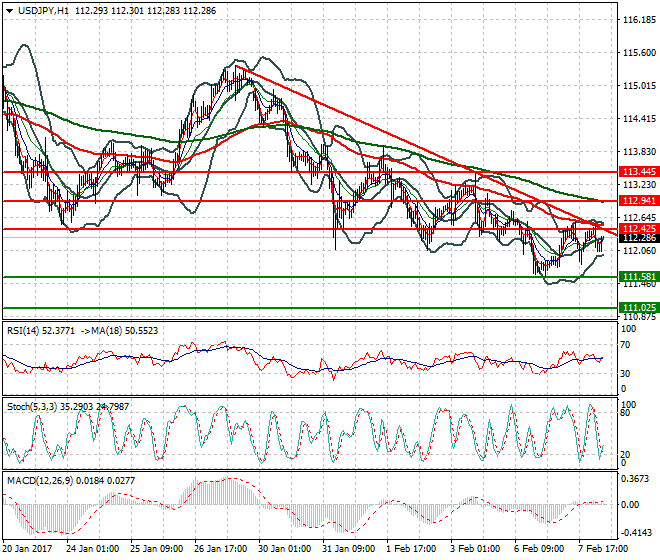Click the red 113.445 price level label

coord(639,172)
